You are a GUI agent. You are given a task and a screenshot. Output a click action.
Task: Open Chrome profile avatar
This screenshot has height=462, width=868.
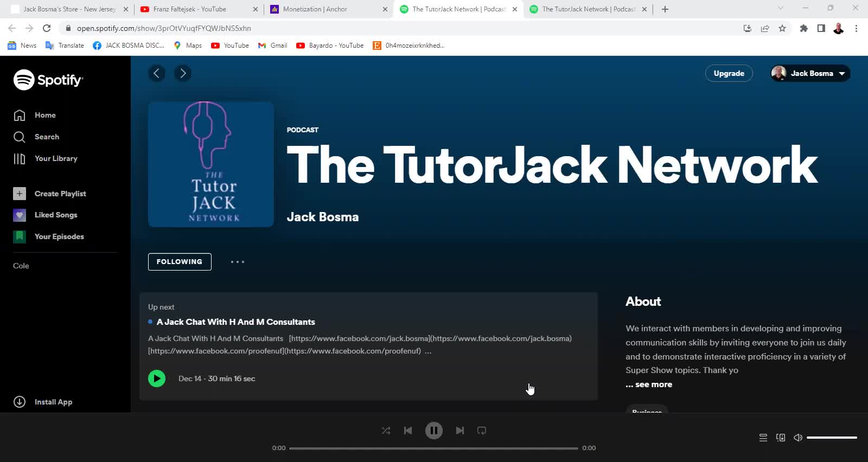pyautogui.click(x=839, y=28)
